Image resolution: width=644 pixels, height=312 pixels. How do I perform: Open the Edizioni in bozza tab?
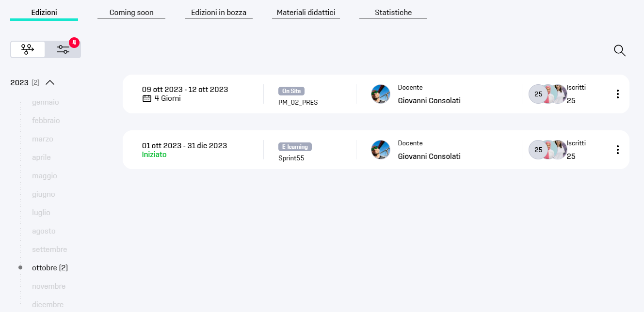[x=219, y=13]
